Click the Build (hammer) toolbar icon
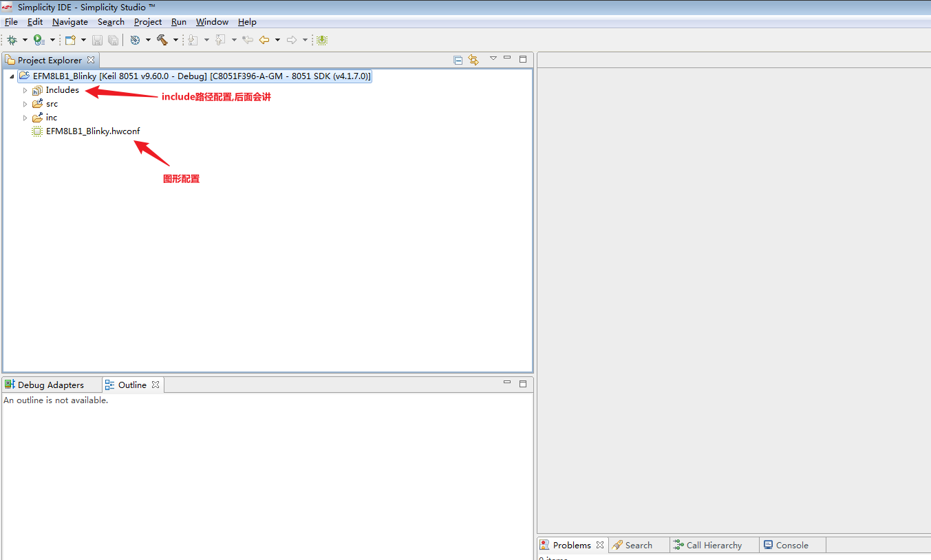931x560 pixels. 164,39
